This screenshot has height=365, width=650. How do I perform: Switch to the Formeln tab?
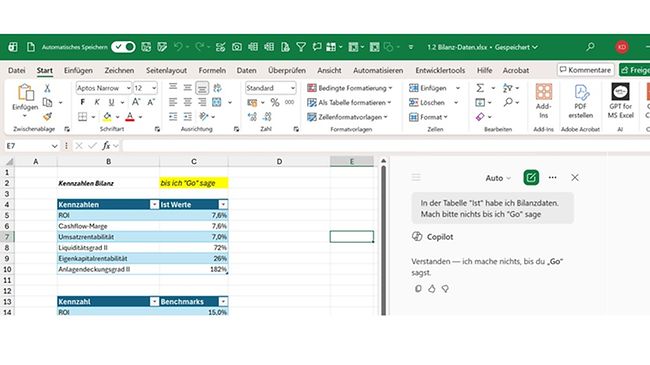click(212, 71)
